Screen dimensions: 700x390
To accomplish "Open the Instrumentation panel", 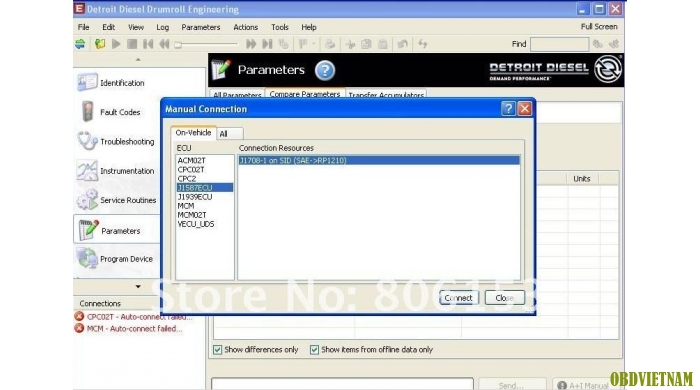I will (x=127, y=171).
